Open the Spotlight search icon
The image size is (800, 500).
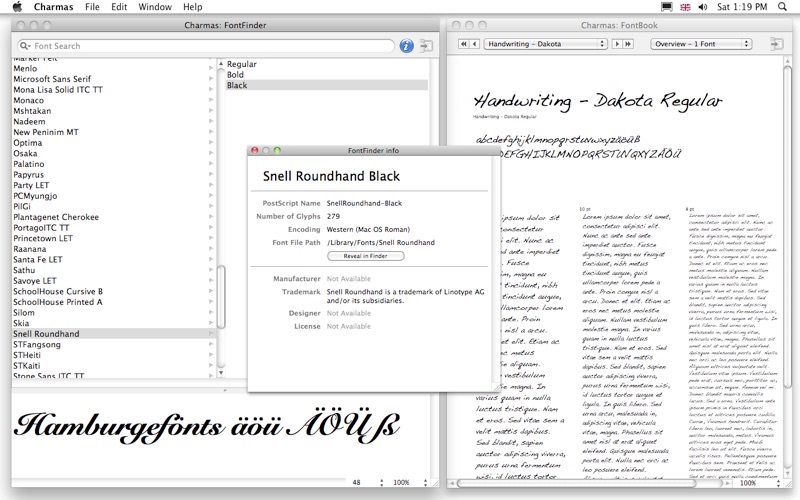click(782, 7)
